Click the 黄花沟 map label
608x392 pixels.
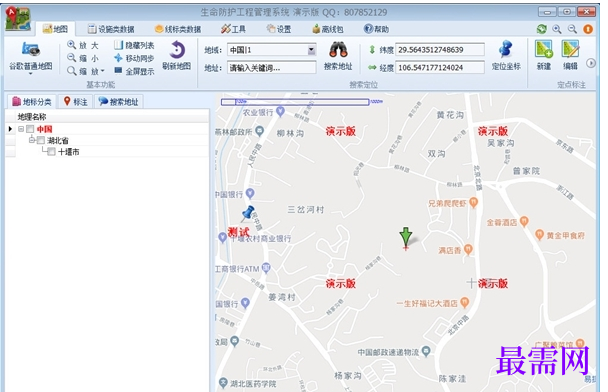pos(450,115)
